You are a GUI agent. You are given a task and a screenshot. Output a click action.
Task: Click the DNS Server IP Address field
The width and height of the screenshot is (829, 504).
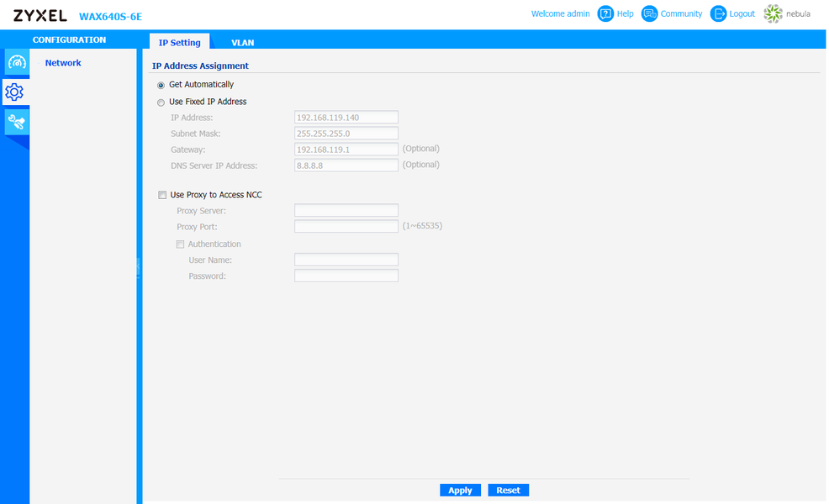tap(346, 165)
